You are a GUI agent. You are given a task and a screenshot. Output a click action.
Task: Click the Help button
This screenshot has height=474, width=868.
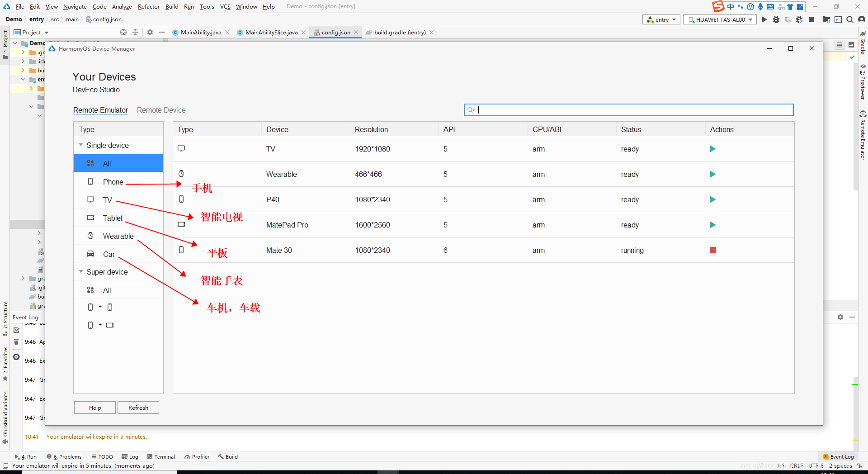point(95,408)
